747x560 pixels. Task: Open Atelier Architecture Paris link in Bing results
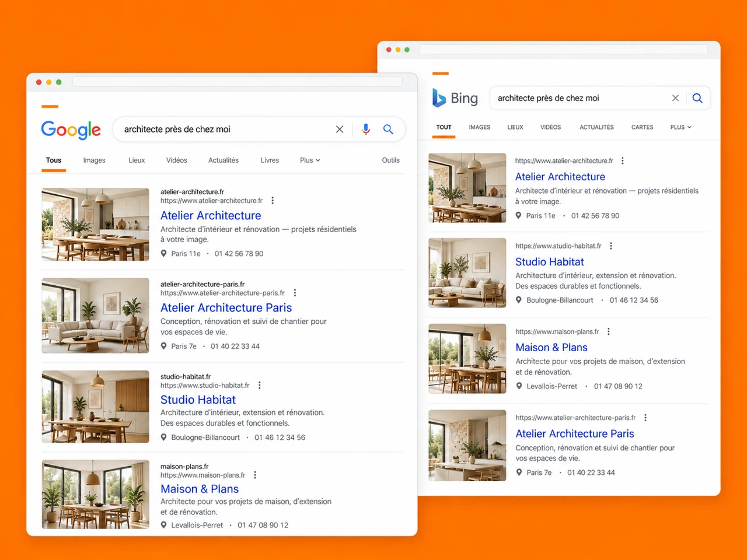click(575, 433)
